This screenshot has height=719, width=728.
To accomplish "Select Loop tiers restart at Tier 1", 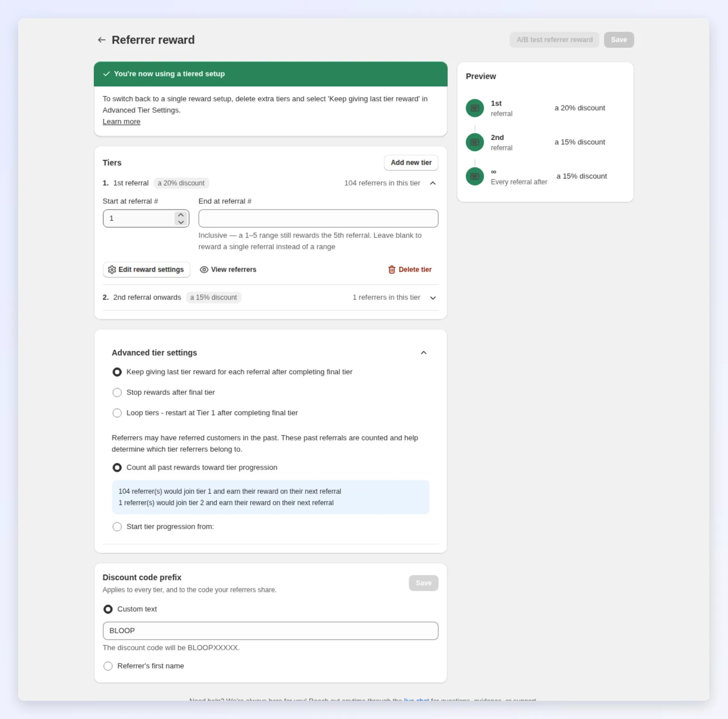I will 117,413.
